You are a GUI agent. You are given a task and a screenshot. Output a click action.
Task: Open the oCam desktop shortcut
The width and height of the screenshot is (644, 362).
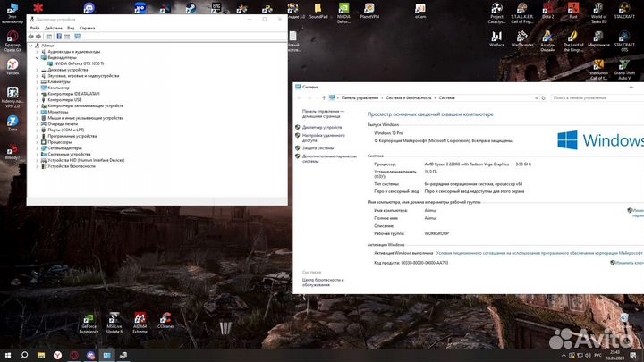click(x=420, y=11)
